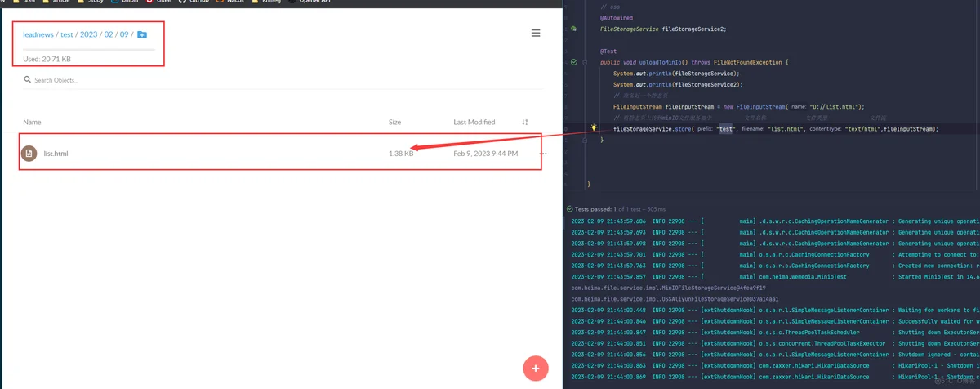Open the 2023 folder breadcrumb
The height and width of the screenshot is (389, 980).
click(x=88, y=34)
